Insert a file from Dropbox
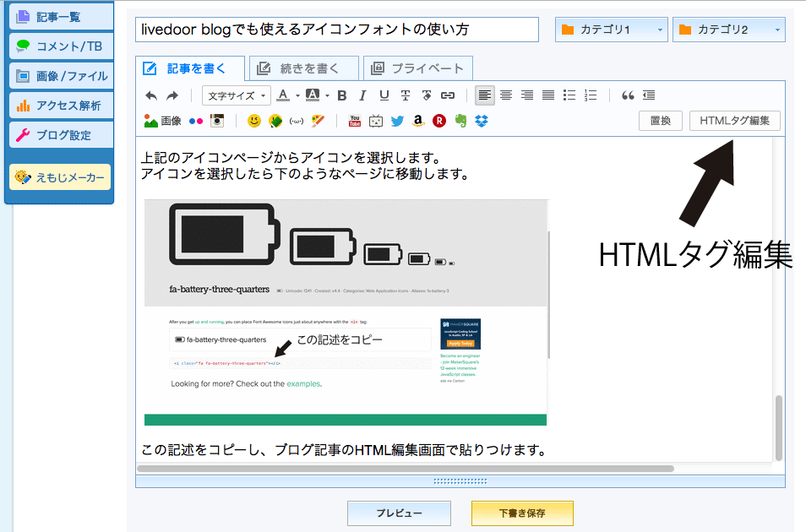The image size is (806, 532). (x=482, y=122)
